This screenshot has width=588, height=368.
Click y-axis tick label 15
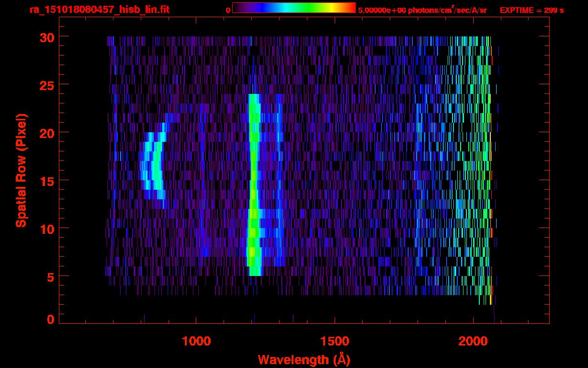click(x=47, y=181)
